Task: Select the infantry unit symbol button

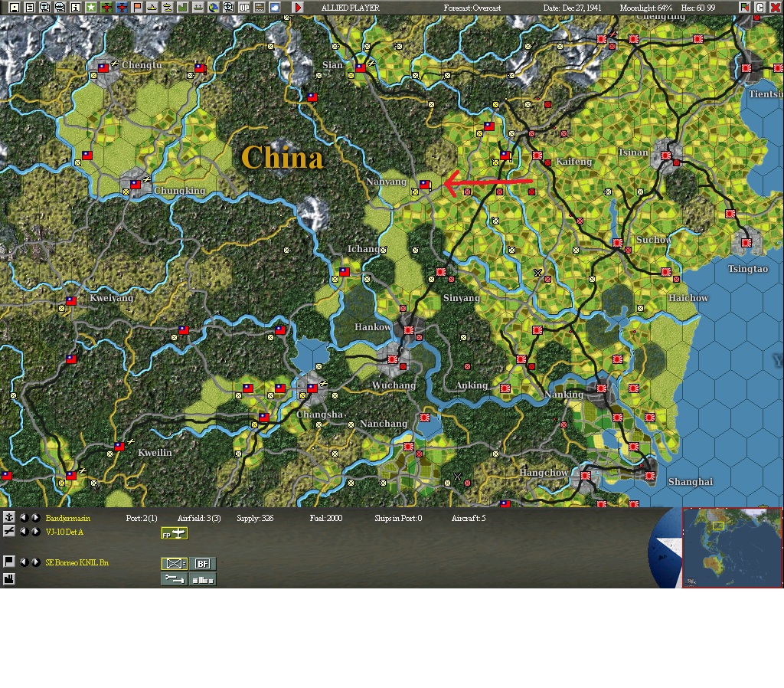Action: [x=175, y=564]
